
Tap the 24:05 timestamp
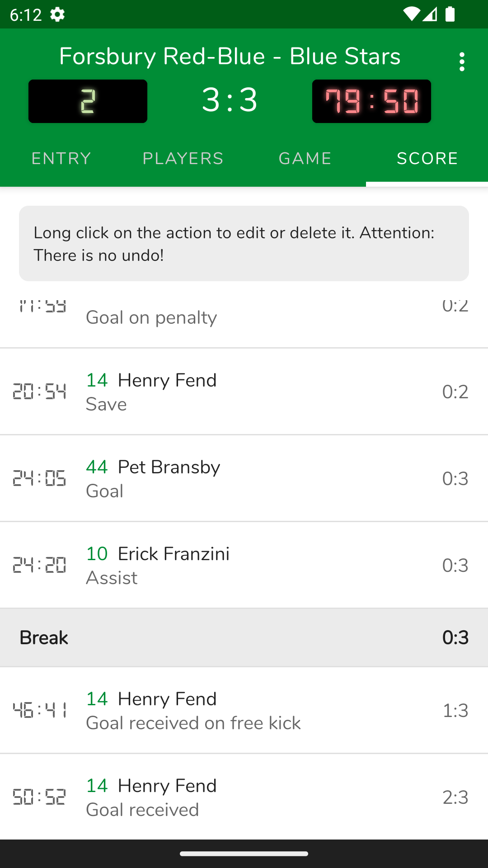pos(39,478)
